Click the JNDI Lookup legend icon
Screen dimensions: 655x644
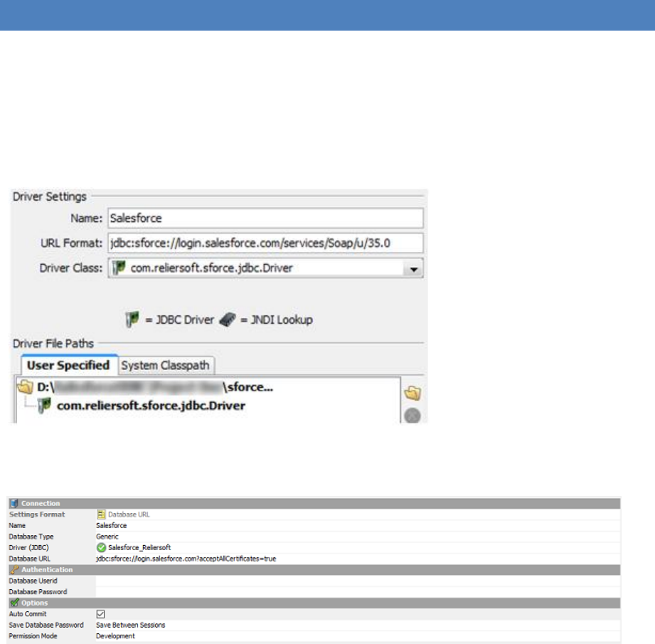[228, 320]
